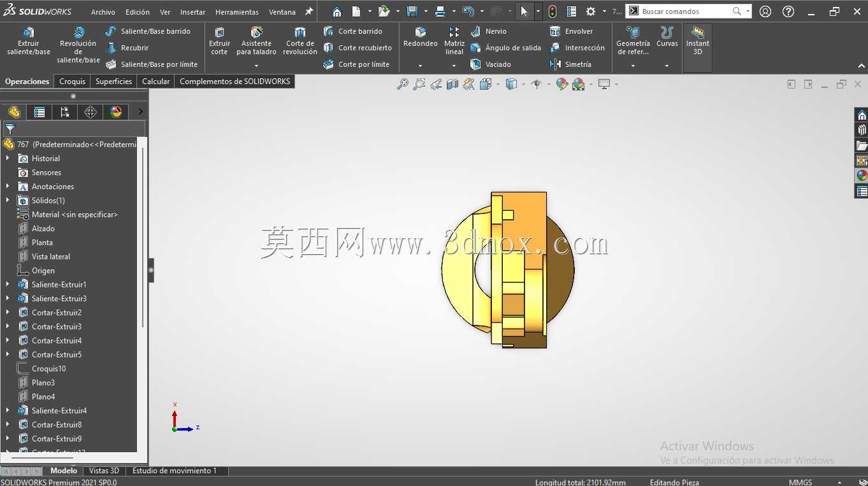Open Estudio de movimiento 1 tab

pyautogui.click(x=174, y=471)
